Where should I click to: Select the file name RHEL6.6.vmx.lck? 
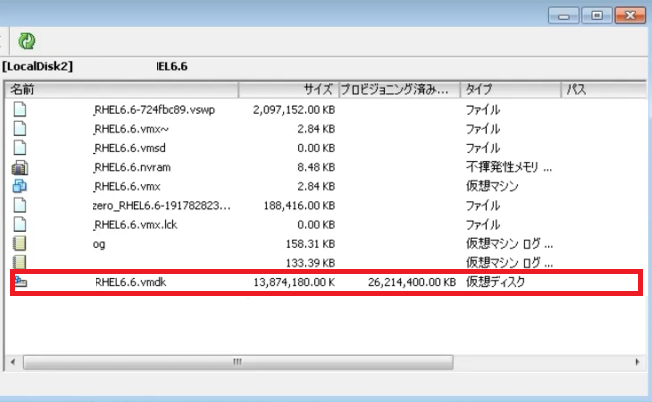point(135,224)
